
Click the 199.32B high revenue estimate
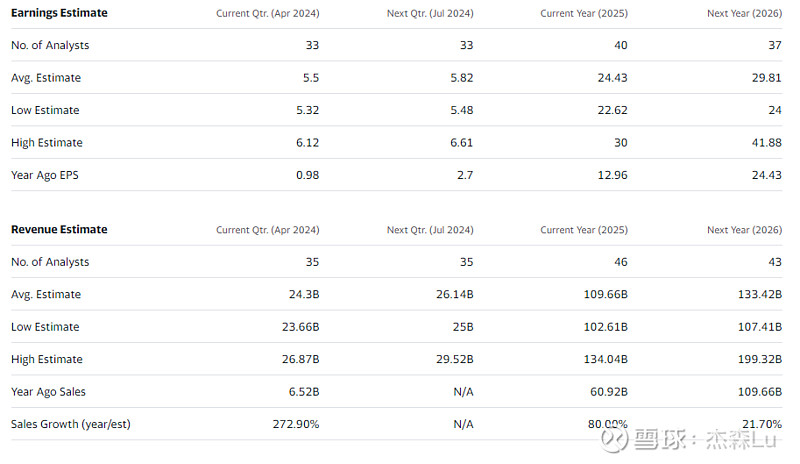click(760, 359)
